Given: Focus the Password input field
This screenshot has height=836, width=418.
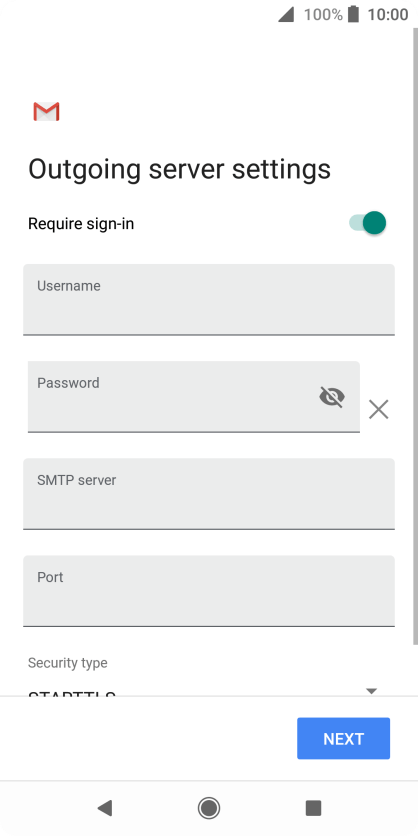Looking at the screenshot, I should [x=194, y=397].
